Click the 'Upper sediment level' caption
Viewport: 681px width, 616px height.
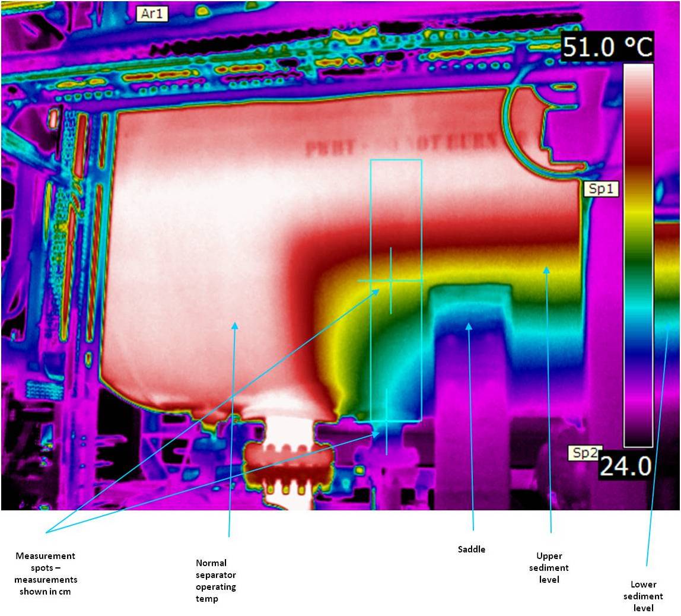[x=549, y=567]
